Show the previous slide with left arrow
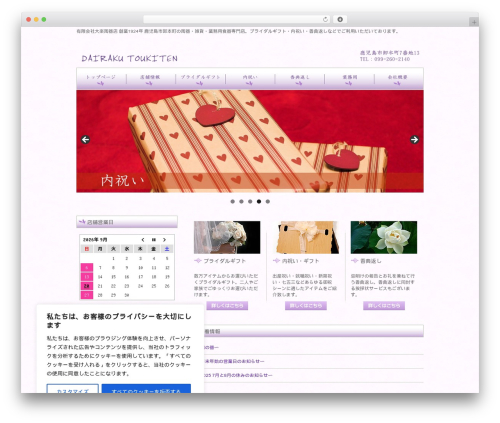 tap(85, 140)
